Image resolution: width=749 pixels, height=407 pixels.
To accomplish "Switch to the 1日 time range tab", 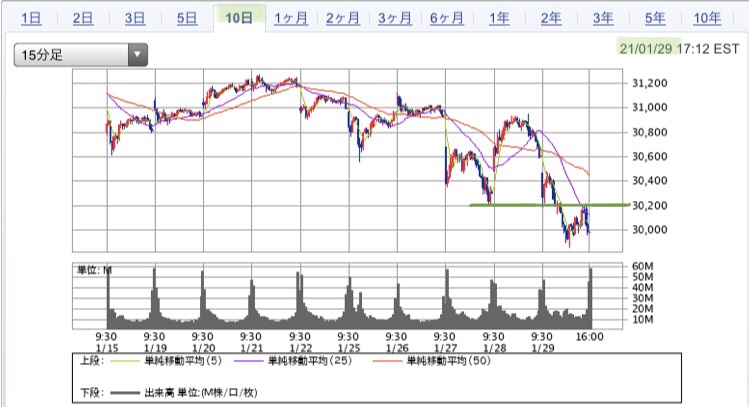I will [31, 18].
